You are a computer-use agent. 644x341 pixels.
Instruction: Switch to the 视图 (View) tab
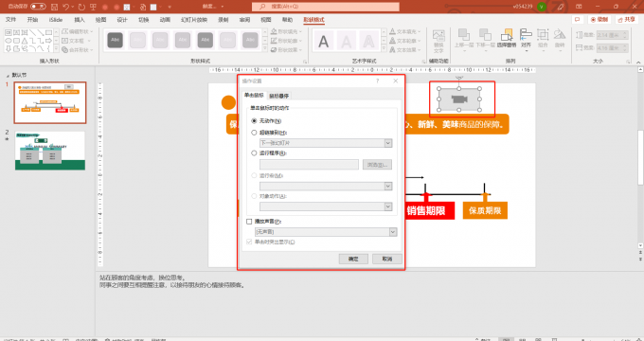[266, 20]
